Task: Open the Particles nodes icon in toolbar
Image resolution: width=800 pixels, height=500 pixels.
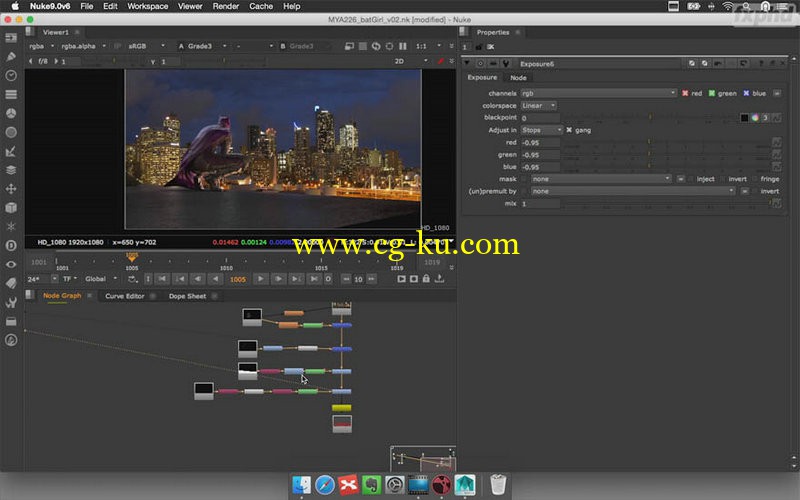Action: (x=11, y=227)
